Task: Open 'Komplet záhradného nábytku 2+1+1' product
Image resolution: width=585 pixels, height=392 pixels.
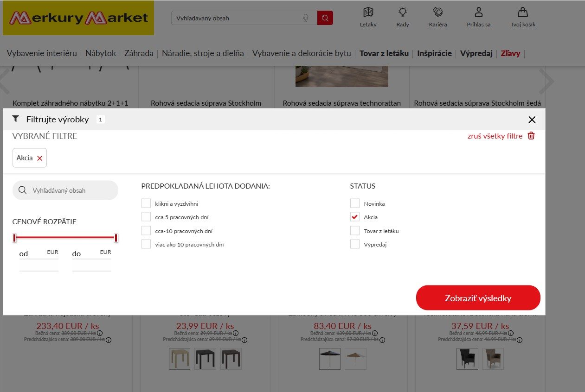Action: point(71,103)
